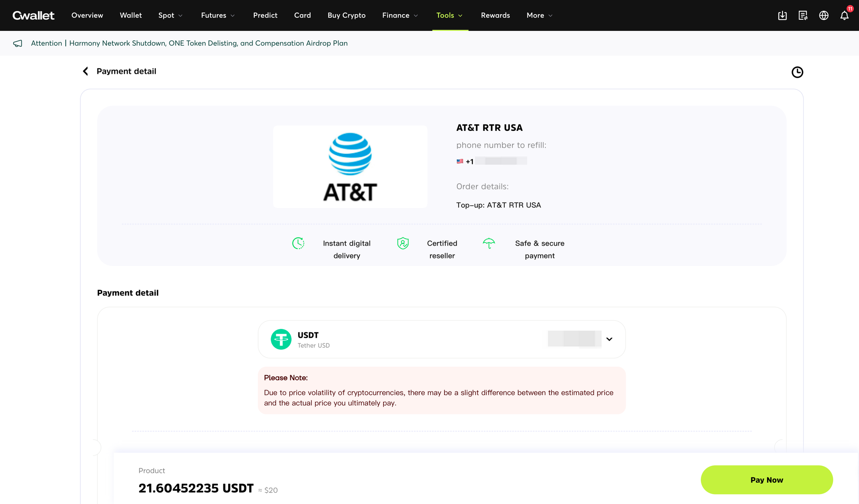Go back with the arrow beside Payment detail

click(x=85, y=71)
